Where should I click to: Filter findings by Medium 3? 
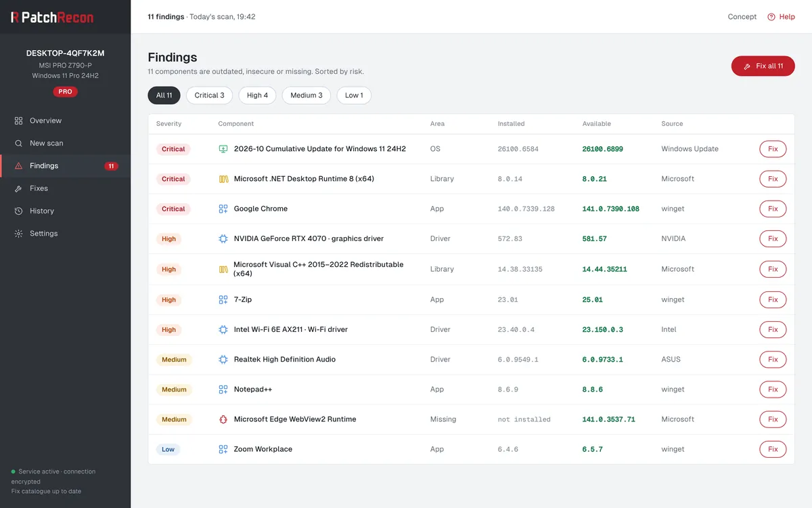(x=307, y=96)
